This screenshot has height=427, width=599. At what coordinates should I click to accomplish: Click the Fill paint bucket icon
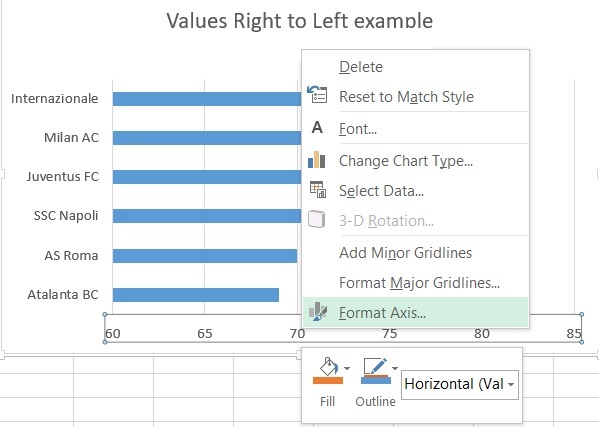328,367
